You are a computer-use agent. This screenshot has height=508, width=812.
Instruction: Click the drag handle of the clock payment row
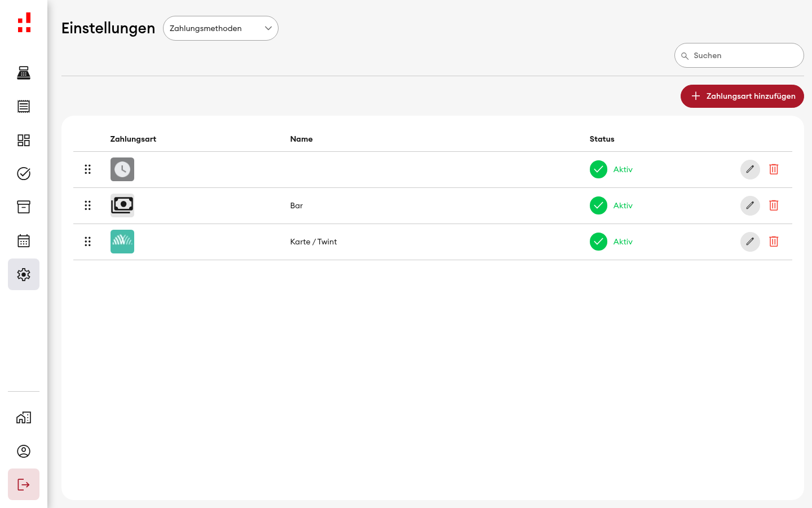point(87,169)
